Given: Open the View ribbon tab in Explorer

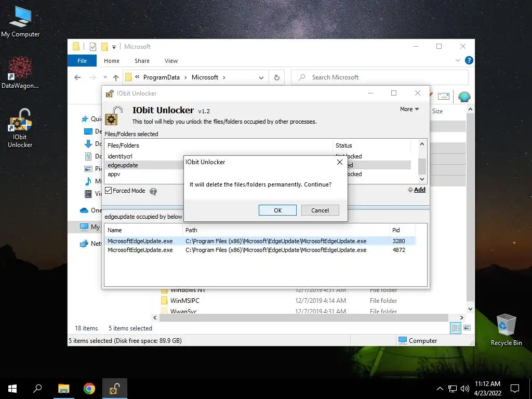Looking at the screenshot, I should tap(171, 61).
